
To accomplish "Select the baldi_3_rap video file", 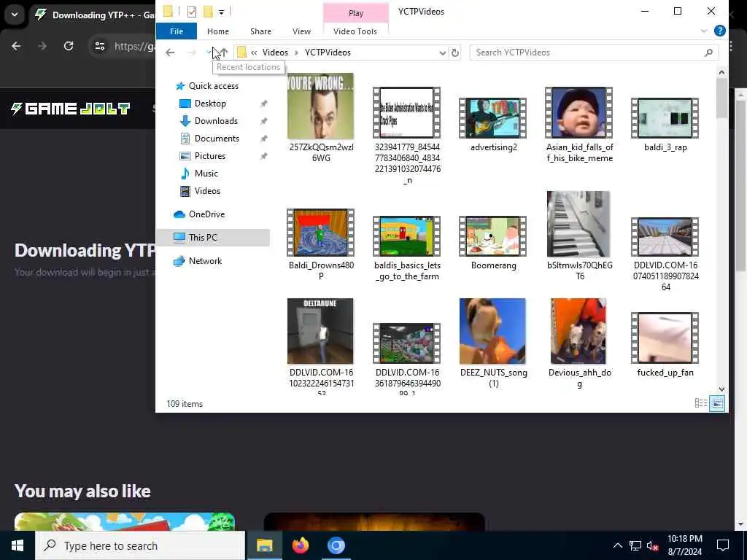I will tap(665, 118).
